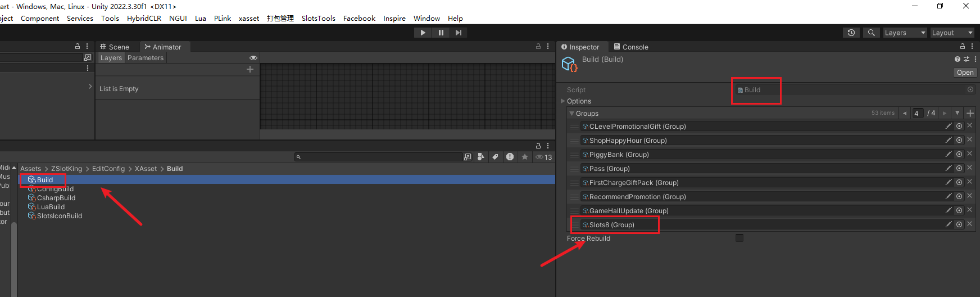Click the global search magnifier icon

871,33
